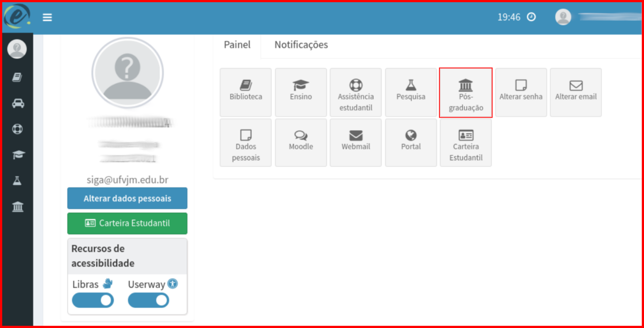The height and width of the screenshot is (328, 644).
Task: Click the 19:46 time text
Action: click(509, 17)
